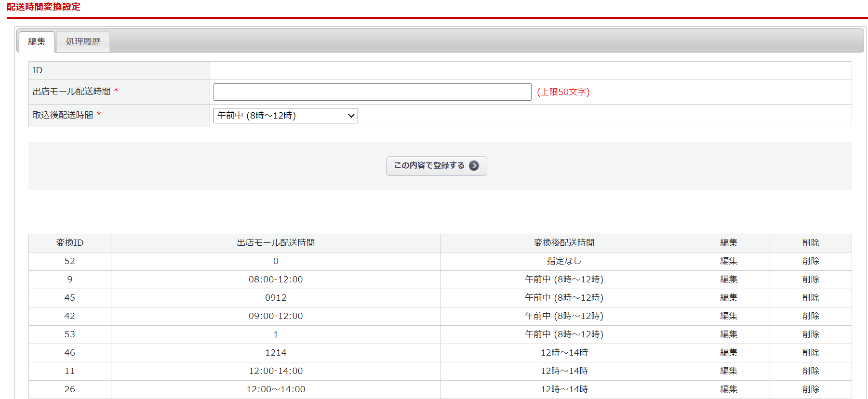
Task: Click 削除 for conversion ID 46
Action: [x=810, y=353]
